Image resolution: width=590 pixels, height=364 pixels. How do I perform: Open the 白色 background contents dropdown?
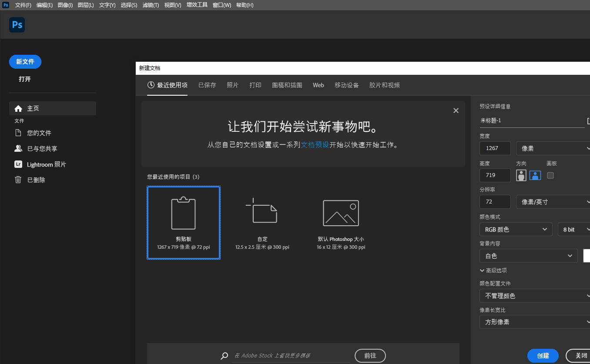point(529,256)
